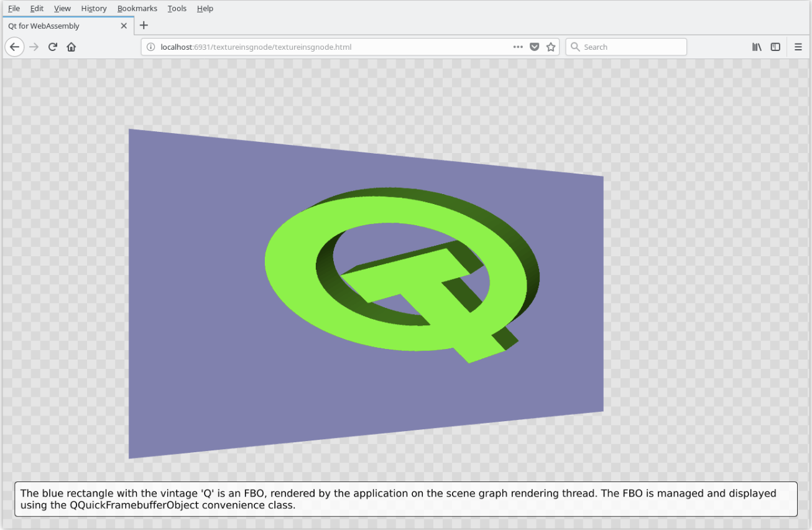Open the Tools menu
812x530 pixels.
(177, 8)
